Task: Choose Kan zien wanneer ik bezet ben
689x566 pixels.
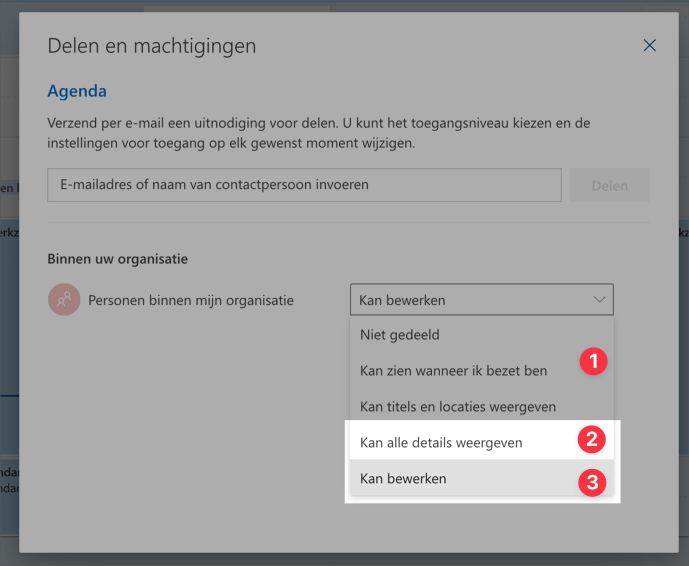Action: click(x=453, y=370)
